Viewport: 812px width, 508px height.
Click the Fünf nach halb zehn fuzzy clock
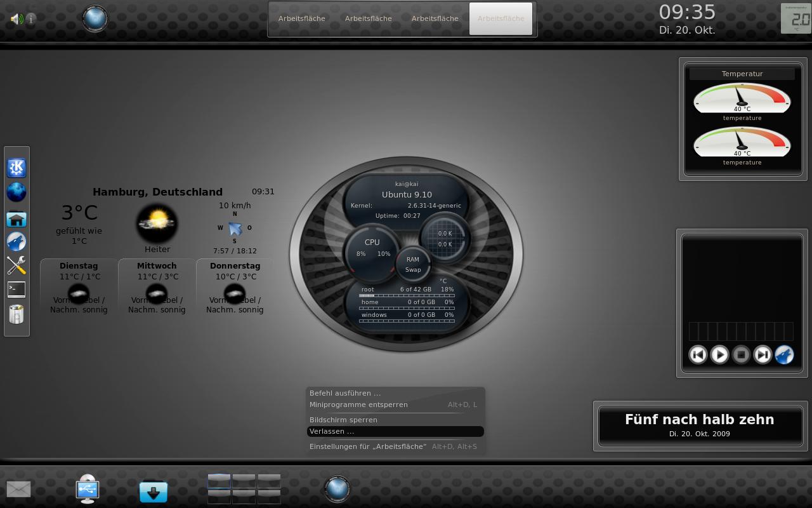click(699, 420)
